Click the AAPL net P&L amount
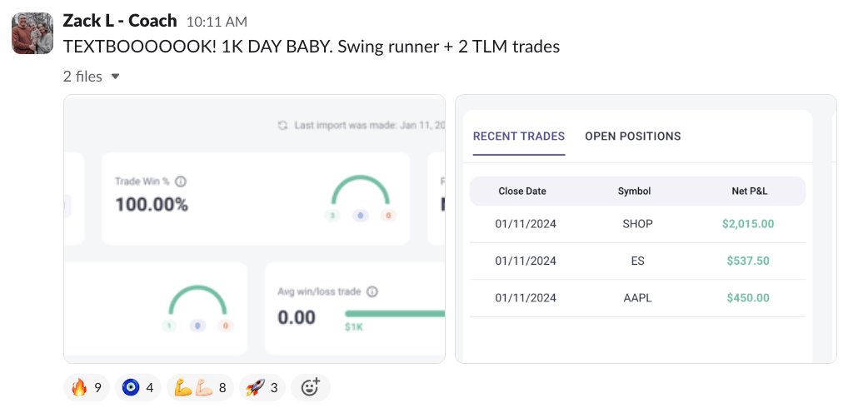 coord(747,297)
